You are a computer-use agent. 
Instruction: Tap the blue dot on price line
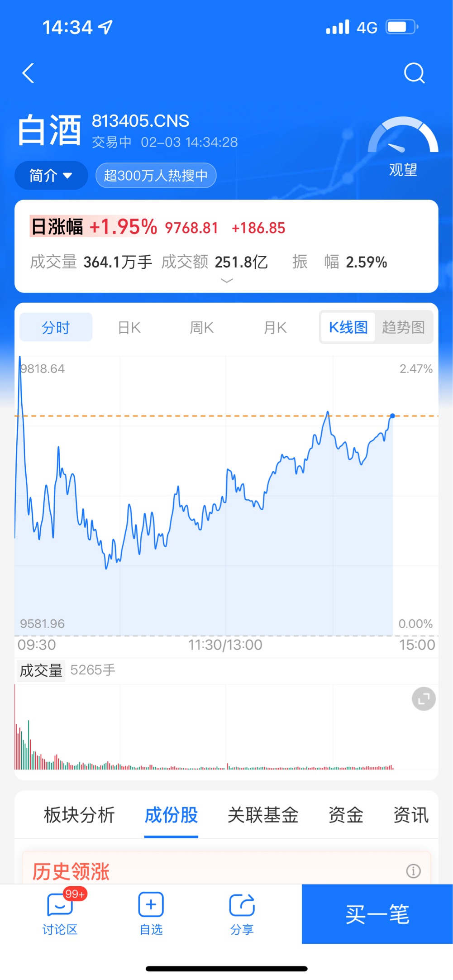392,416
